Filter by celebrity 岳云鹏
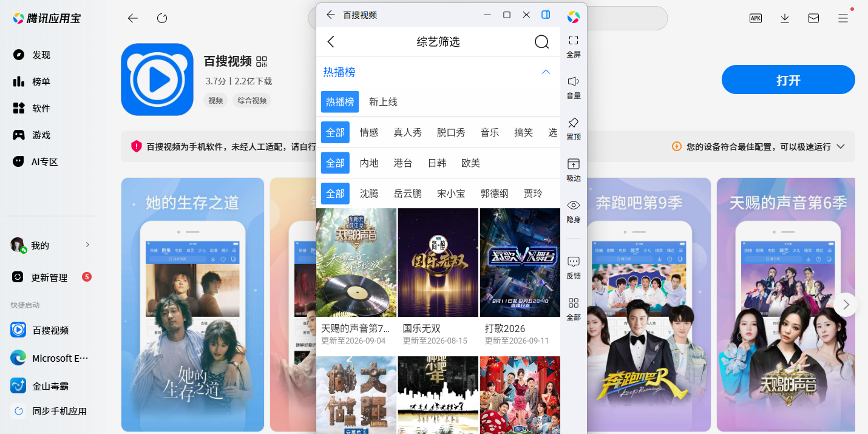 (x=408, y=193)
